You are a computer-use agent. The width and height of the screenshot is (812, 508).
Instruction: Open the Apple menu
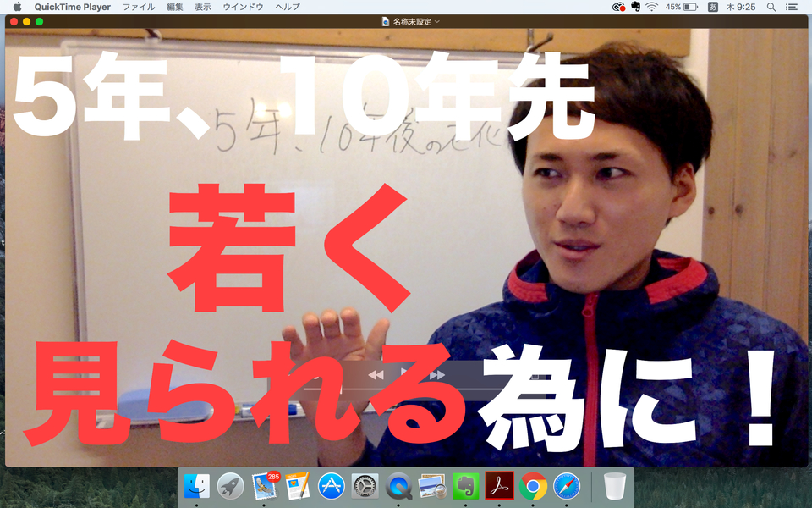[x=17, y=7]
